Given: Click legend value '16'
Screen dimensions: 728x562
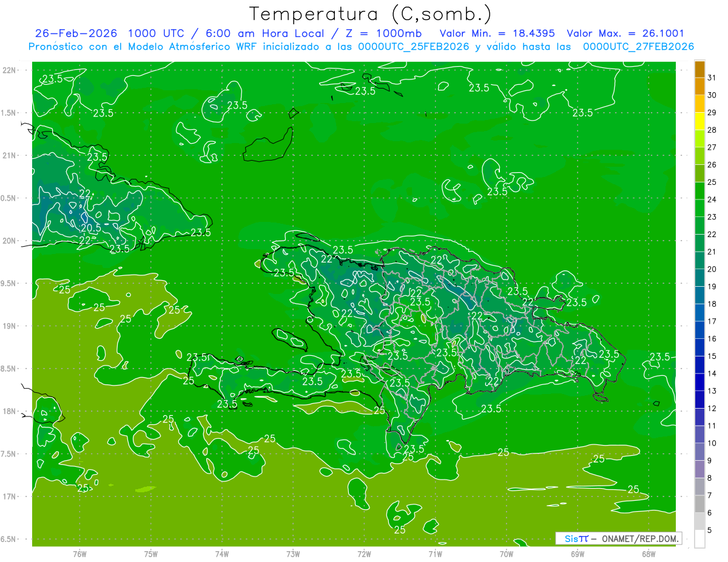Looking at the screenshot, I should pos(712,339).
